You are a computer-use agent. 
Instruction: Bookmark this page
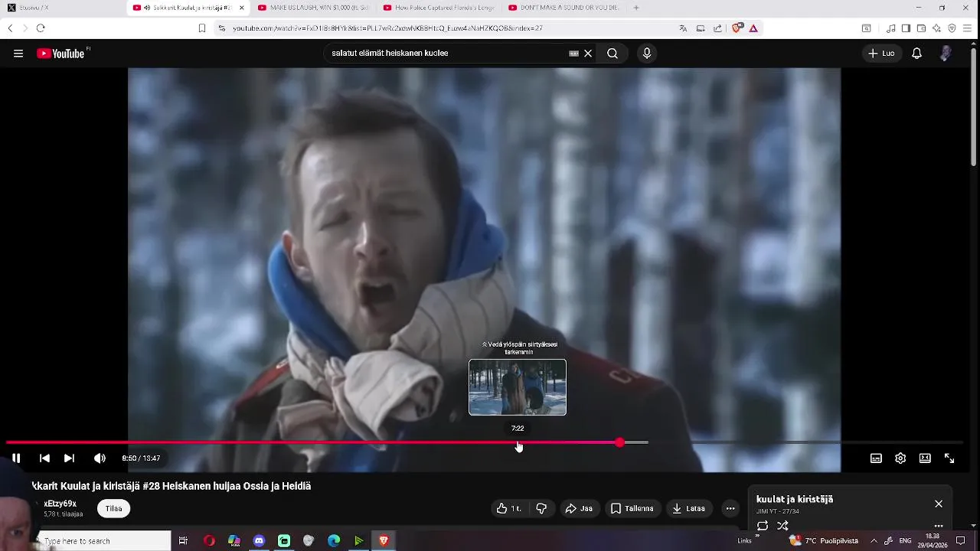202,28
